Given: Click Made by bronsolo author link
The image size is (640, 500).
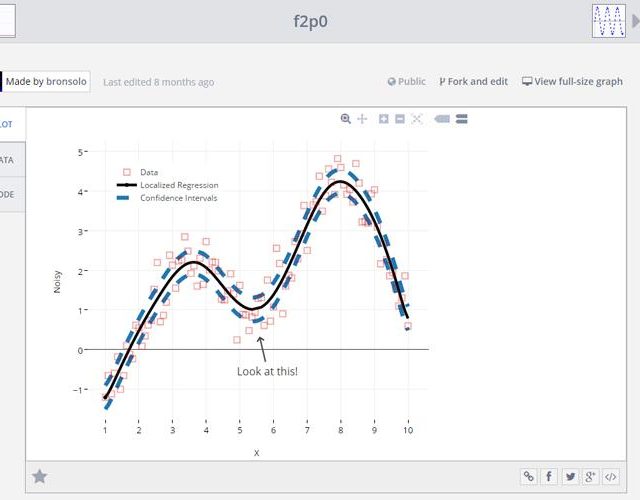Looking at the screenshot, I should [46, 82].
